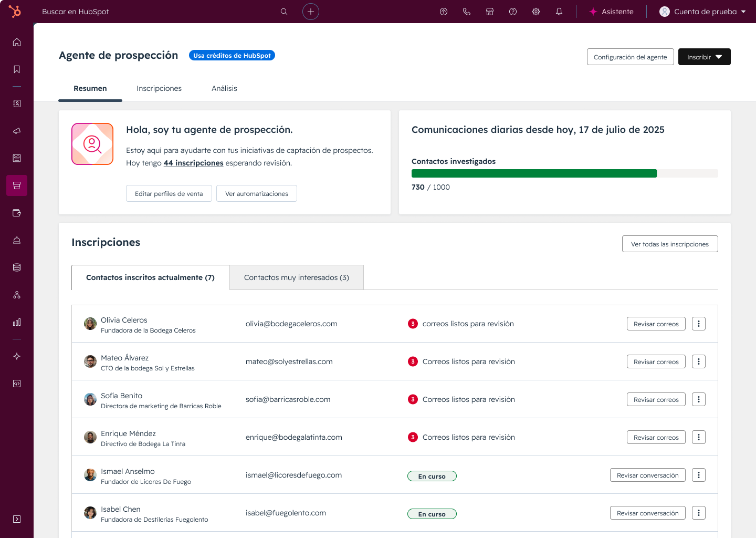The width and height of the screenshot is (756, 538).
Task: Open more options for Olivia Celeros
Action: click(698, 324)
